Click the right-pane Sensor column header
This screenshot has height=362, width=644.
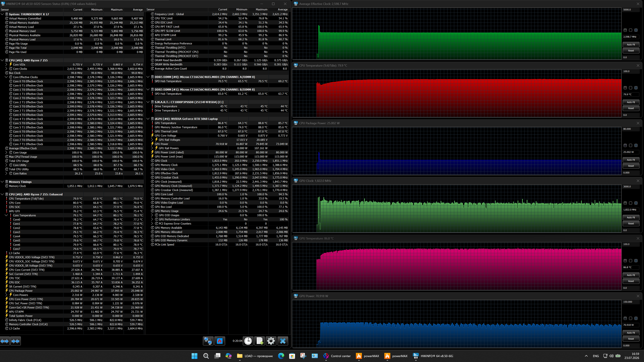[177, 10]
